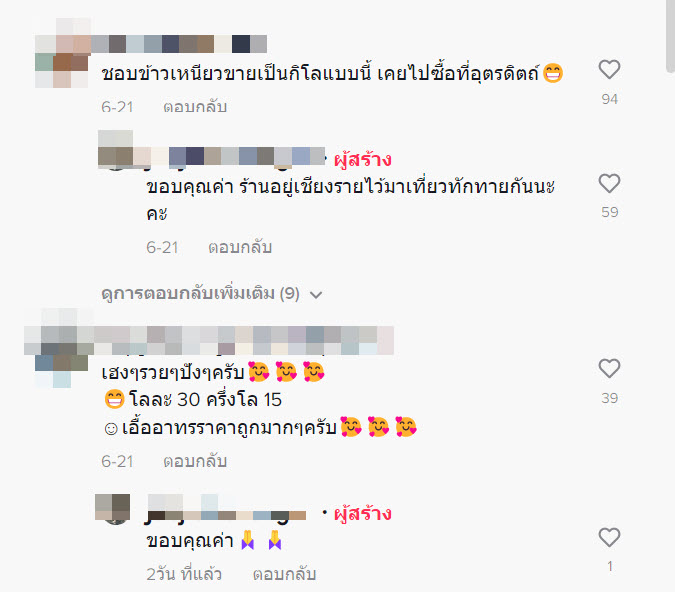Open creator's avatar on last reply

click(113, 509)
